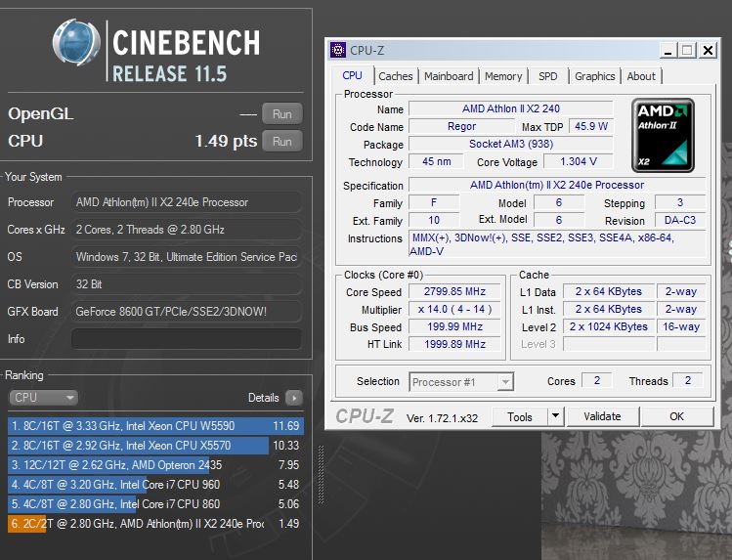Screen dimensions: 732x560
Task: Switch to the Mainboard tab
Action: pos(449,76)
